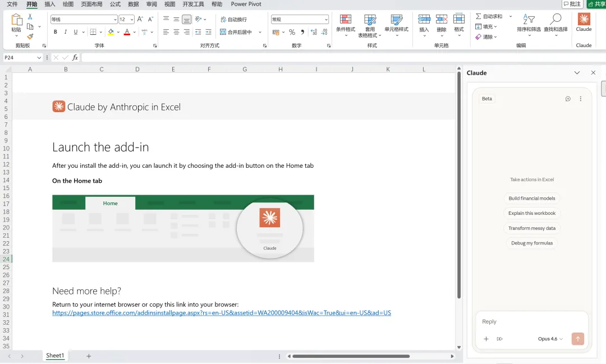Image resolution: width=606 pixels, height=364 pixels.
Task: Apply percent style with the % icon
Action: pyautogui.click(x=292, y=32)
